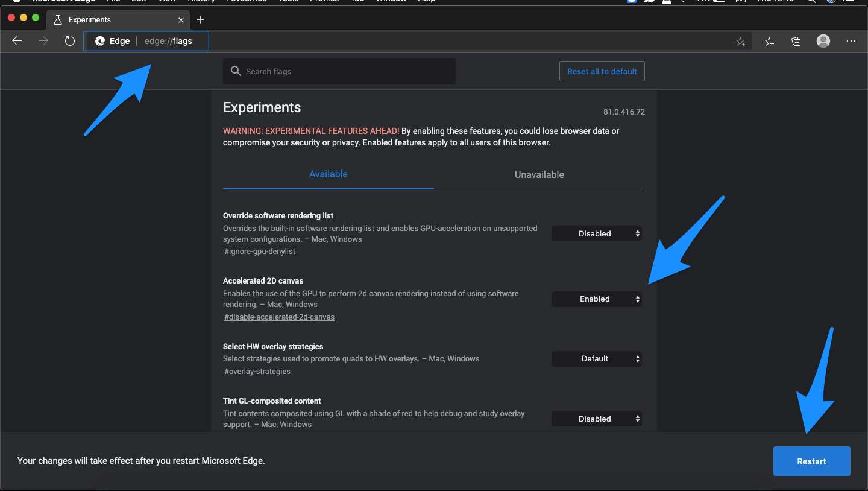Click the Restart button
This screenshot has width=868, height=491.
(811, 461)
